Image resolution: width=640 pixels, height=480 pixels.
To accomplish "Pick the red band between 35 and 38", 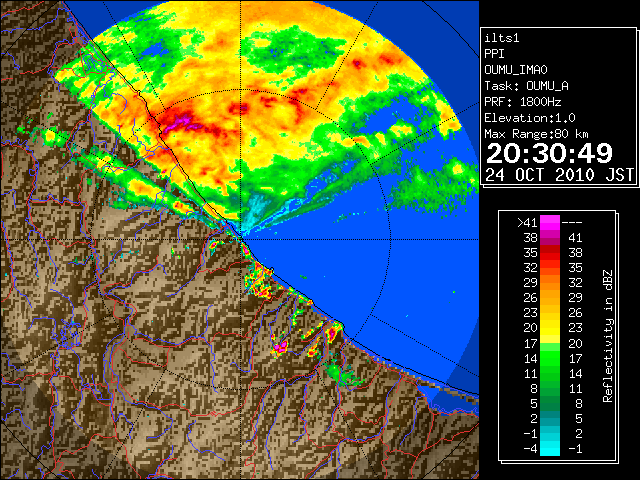I will 550,253.
